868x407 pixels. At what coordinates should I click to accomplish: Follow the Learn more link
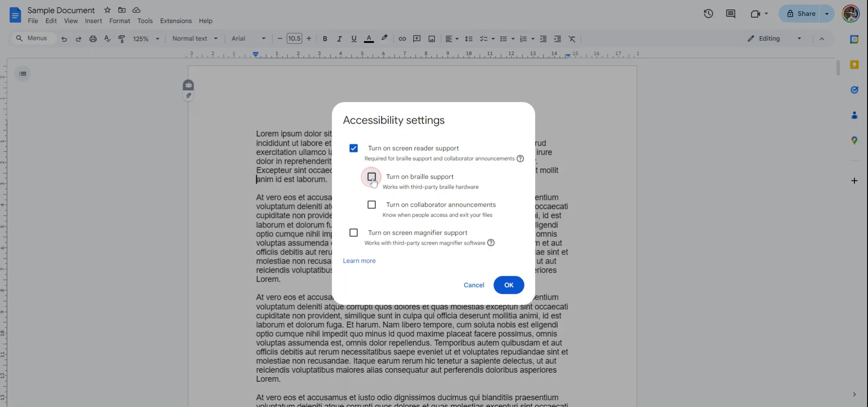(x=359, y=260)
